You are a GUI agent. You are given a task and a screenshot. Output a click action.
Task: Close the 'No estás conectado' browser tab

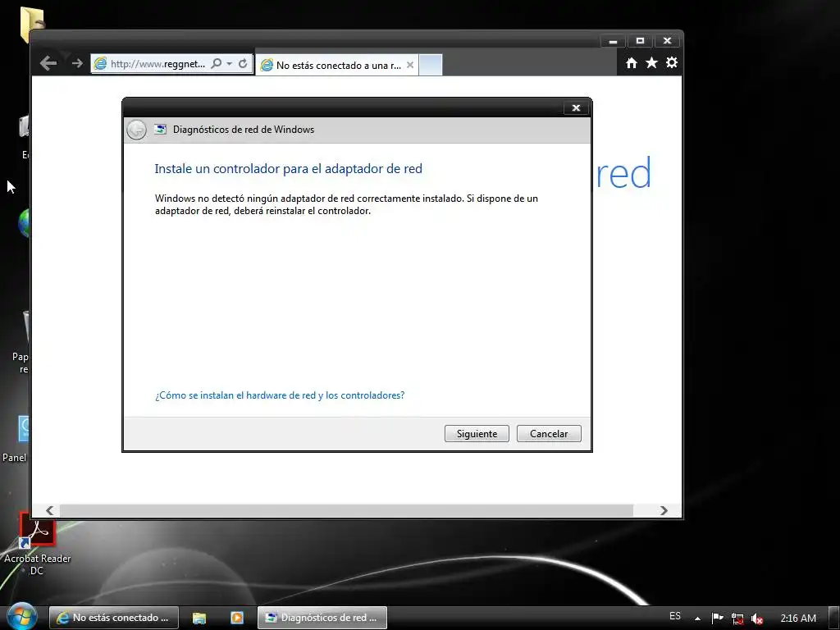click(x=410, y=65)
